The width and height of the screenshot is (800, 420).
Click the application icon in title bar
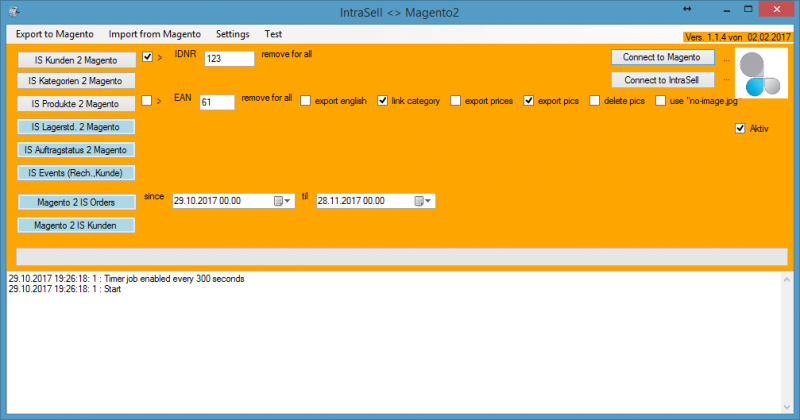click(x=14, y=12)
